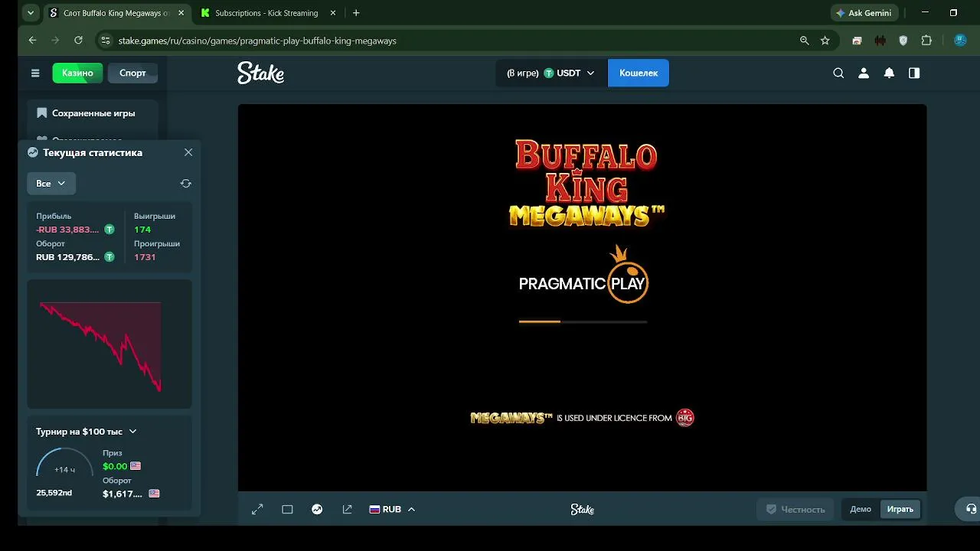Open the Stake hamburger menu
The image size is (980, 551).
pyautogui.click(x=35, y=73)
